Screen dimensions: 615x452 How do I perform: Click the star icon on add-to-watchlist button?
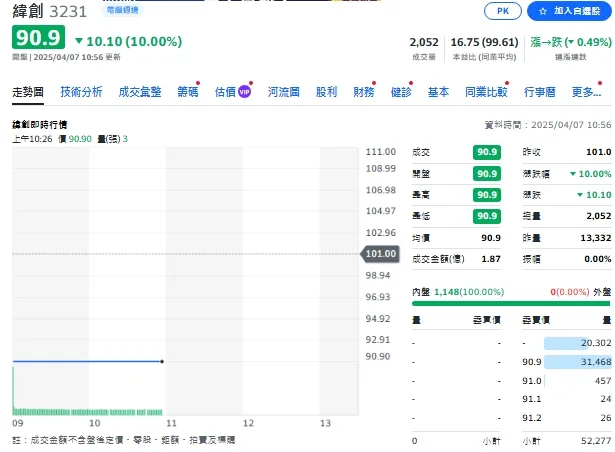coord(541,11)
